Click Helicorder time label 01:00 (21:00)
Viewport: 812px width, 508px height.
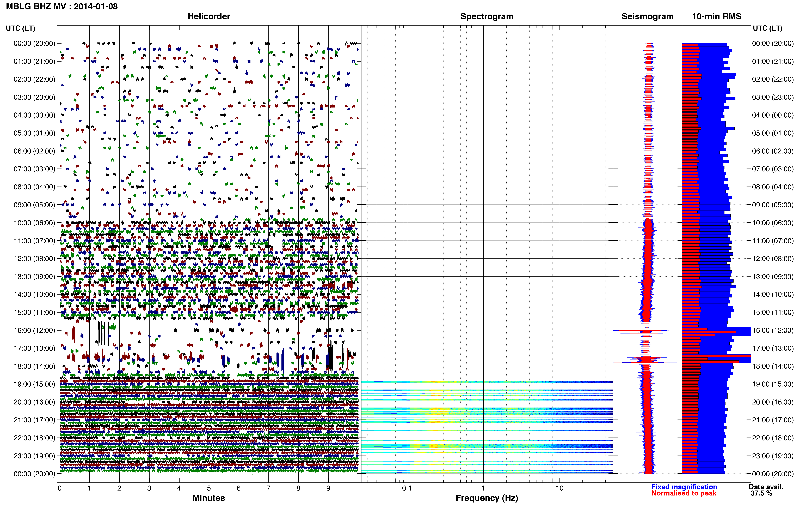pos(34,62)
